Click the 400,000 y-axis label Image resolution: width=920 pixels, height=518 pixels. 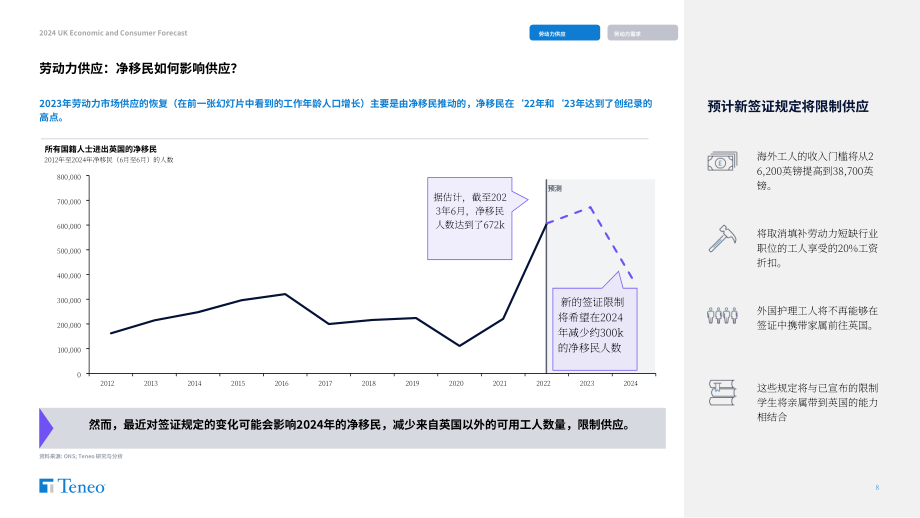(x=69, y=276)
